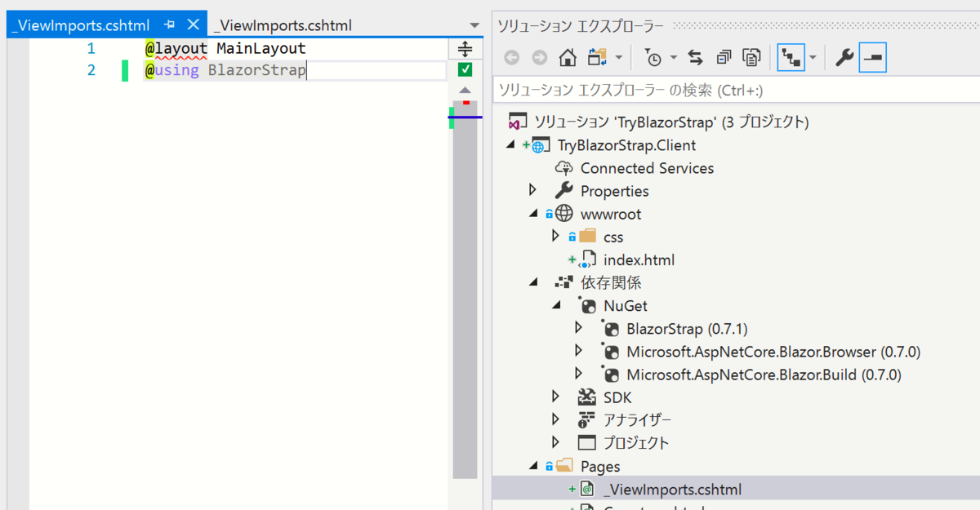Open Connected Services node
980x510 pixels.
pos(647,168)
